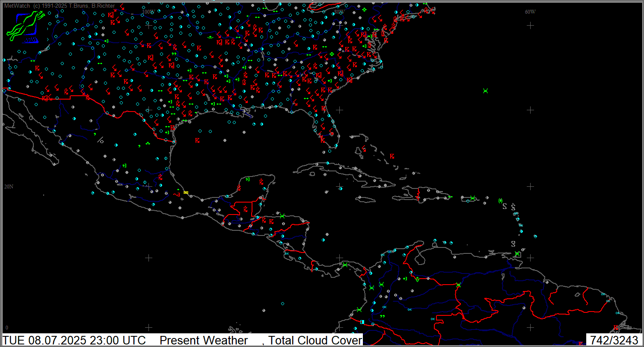
Task: Select the green station symbol at Bermuda in the Atlantic
Action: (485, 91)
